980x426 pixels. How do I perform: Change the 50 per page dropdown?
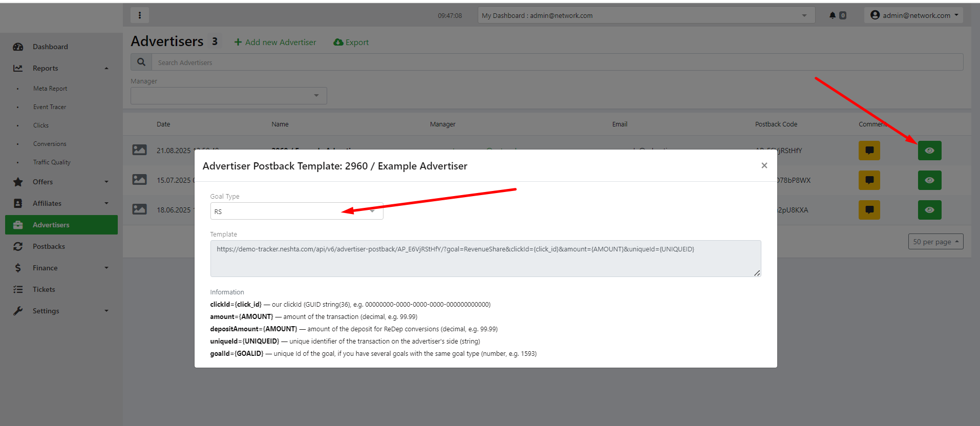(935, 242)
